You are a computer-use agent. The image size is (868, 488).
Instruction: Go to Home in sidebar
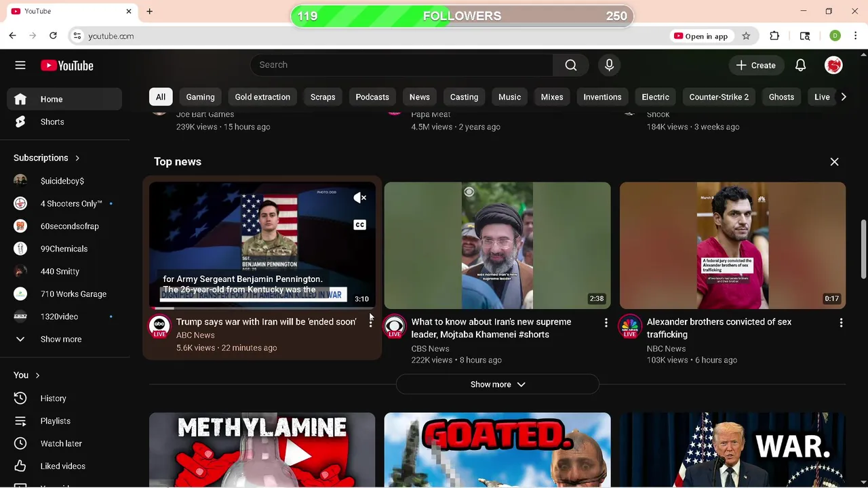(65, 99)
